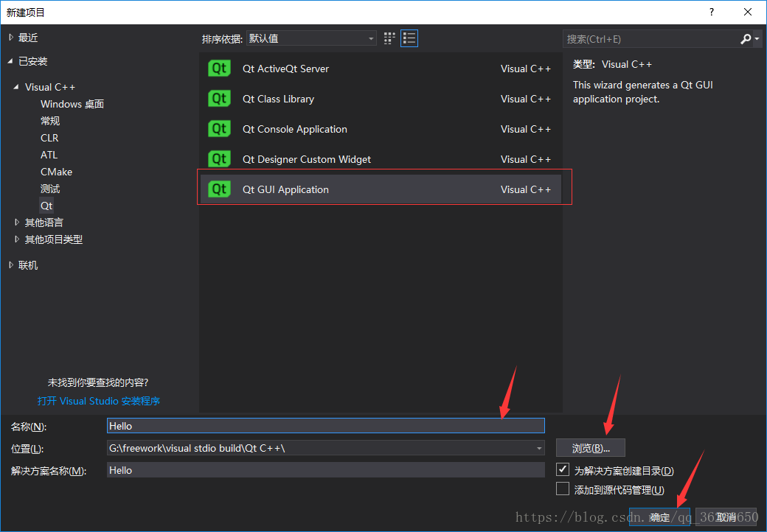Select the Qt category in tree
The image size is (767, 532).
click(46, 206)
